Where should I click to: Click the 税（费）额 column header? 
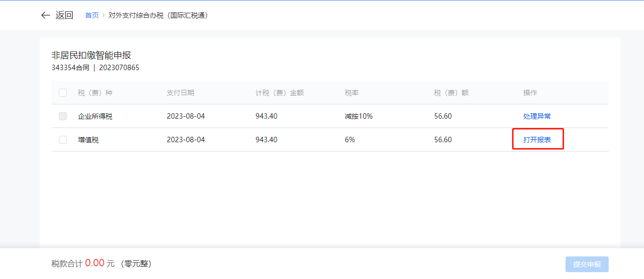click(451, 93)
